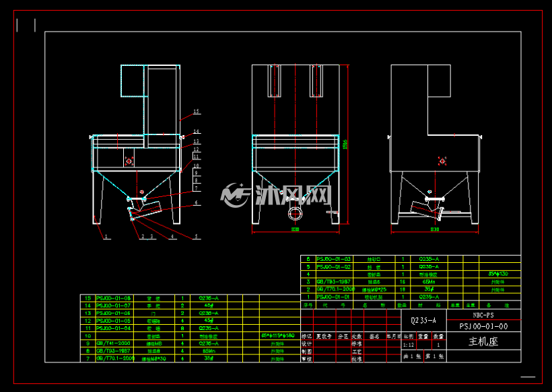The width and height of the screenshot is (552, 392).
Task: Click part code PSJ00-01-06 in parts list
Action: (x=113, y=313)
